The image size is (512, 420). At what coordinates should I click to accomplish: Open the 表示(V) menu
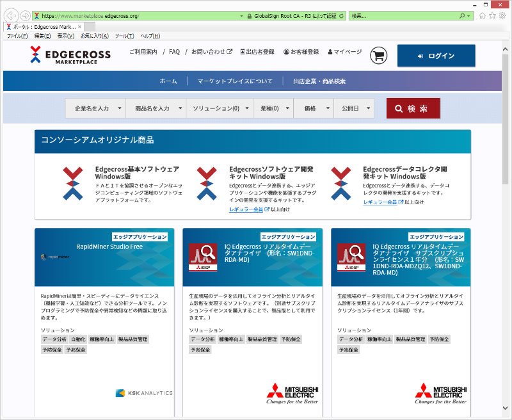click(66, 36)
